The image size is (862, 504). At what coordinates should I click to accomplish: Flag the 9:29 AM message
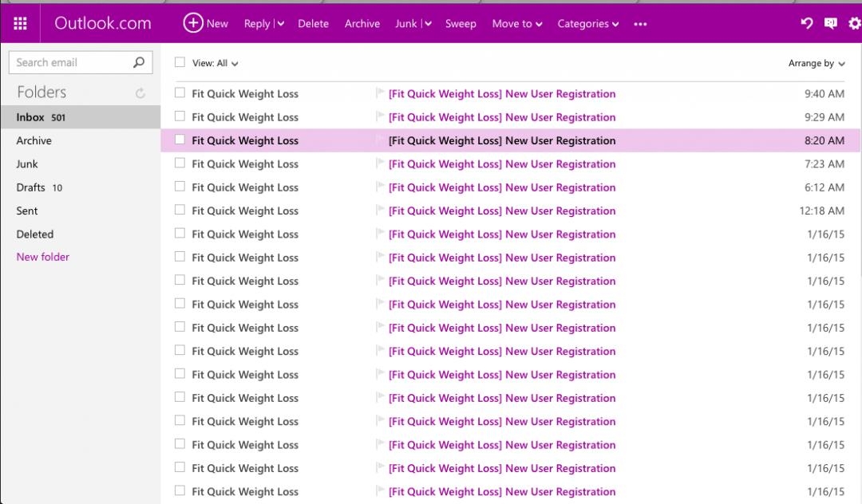379,116
